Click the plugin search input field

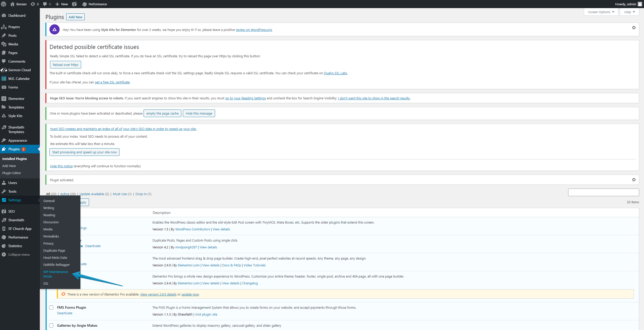tap(603, 192)
